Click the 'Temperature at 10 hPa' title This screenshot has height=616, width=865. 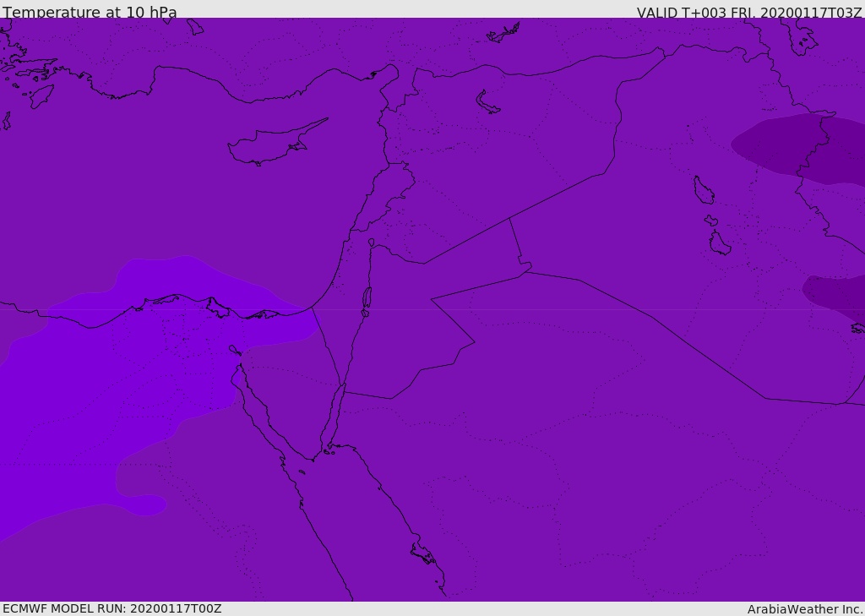click(90, 13)
